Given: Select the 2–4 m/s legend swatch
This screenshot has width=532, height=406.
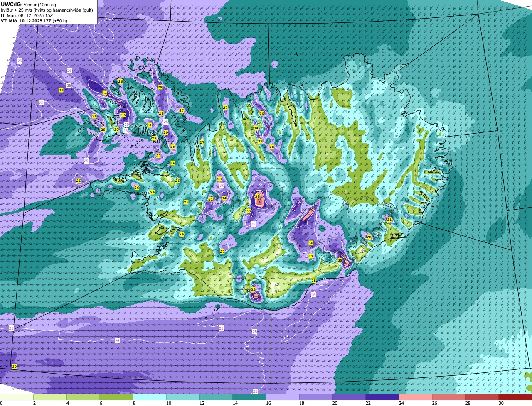Looking at the screenshot, I should click(50, 397).
